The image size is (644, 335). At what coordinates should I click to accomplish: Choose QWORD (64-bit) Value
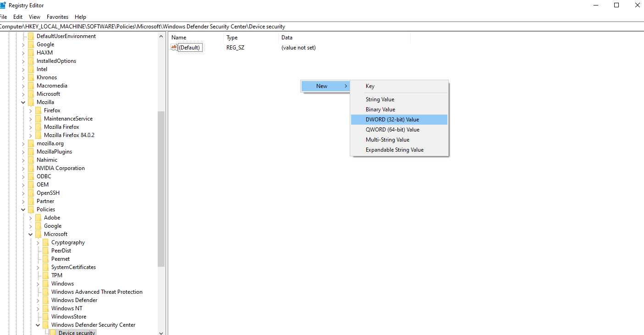(399, 130)
